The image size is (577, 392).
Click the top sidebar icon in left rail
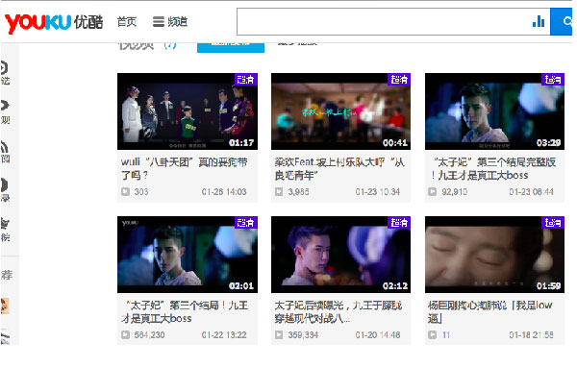(5, 68)
